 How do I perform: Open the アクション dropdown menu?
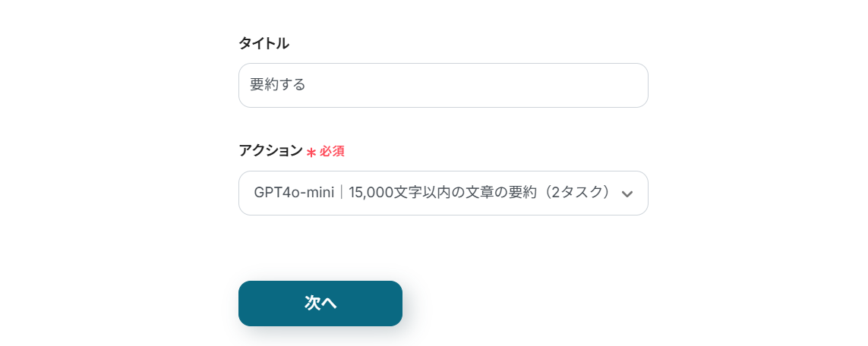pyautogui.click(x=443, y=193)
